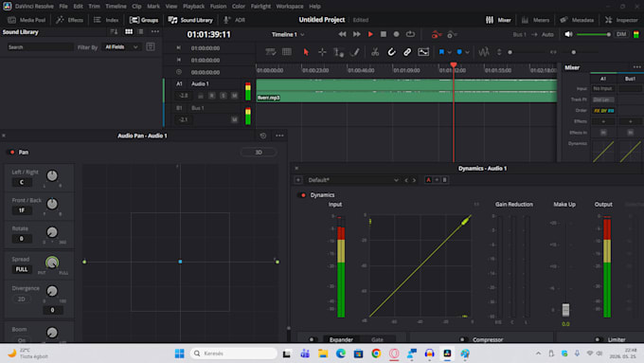Screen dimensions: 644x363
Task: Select the Gate tab in Dynamics
Action: [377, 339]
